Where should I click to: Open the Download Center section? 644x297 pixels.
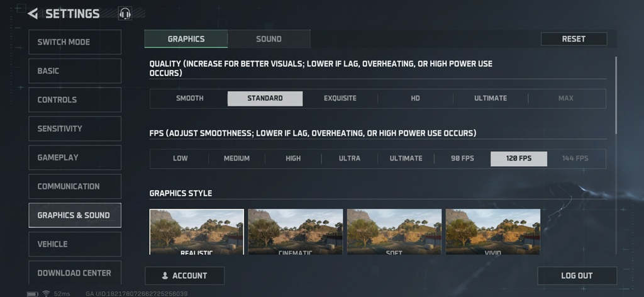75,273
